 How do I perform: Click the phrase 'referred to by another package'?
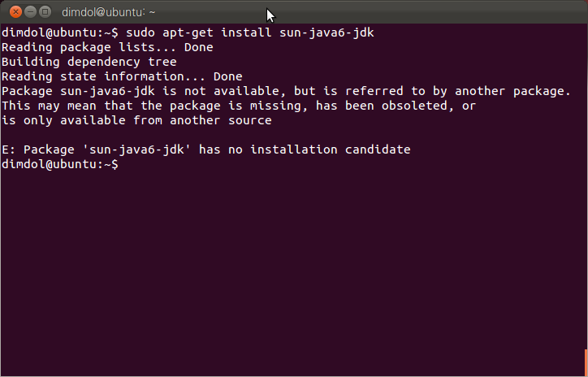(x=455, y=91)
